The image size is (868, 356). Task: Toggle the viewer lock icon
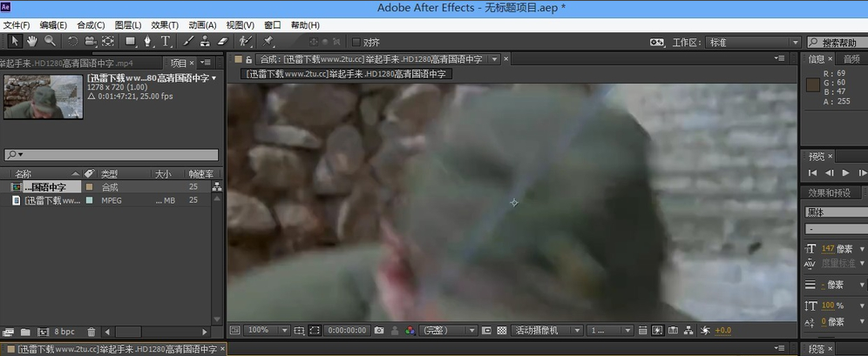click(x=249, y=59)
